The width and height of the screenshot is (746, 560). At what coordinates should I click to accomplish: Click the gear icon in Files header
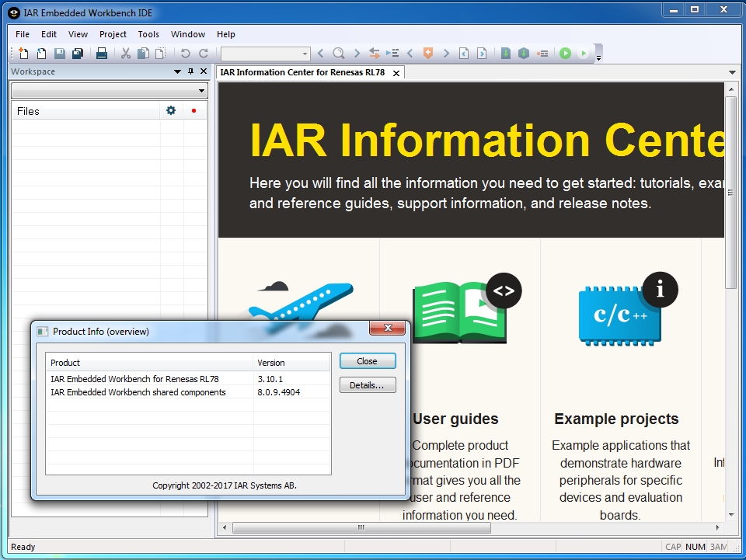[171, 111]
